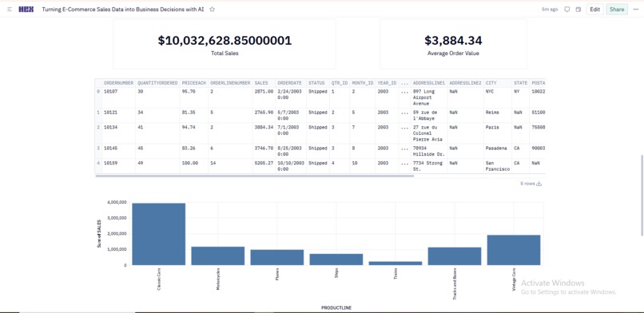Click the Ships bar in chart
The image size is (644, 313).
[336, 260]
